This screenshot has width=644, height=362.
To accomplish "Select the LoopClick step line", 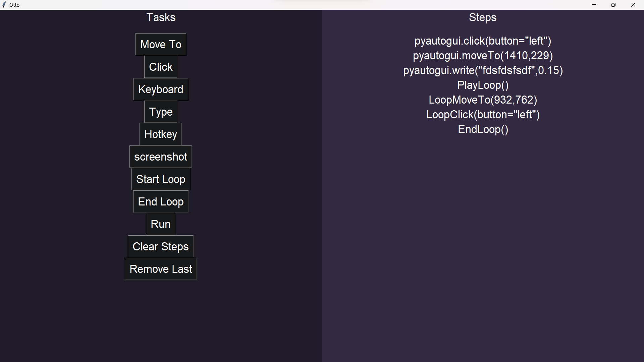I will coord(483,115).
